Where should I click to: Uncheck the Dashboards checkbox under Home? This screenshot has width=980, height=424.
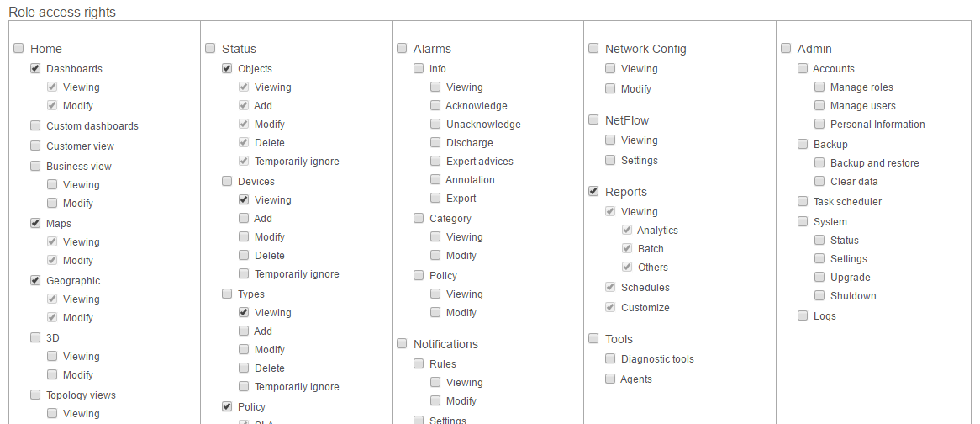tap(35, 68)
